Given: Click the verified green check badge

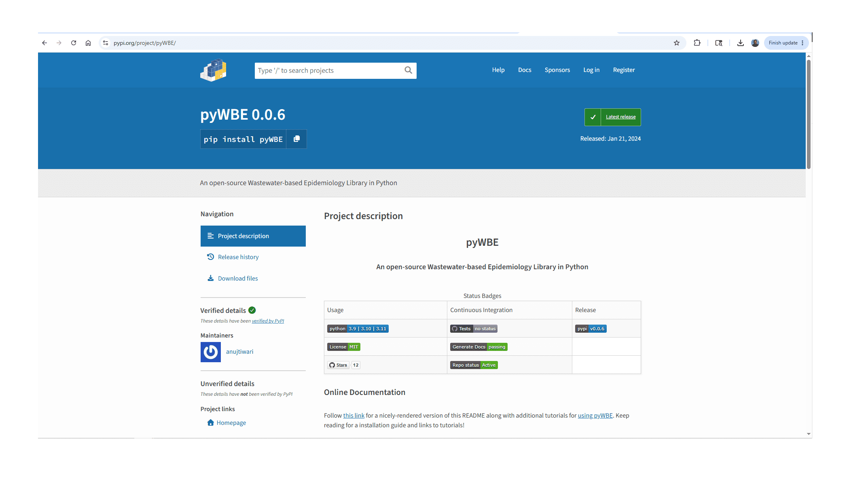Looking at the screenshot, I should [252, 310].
